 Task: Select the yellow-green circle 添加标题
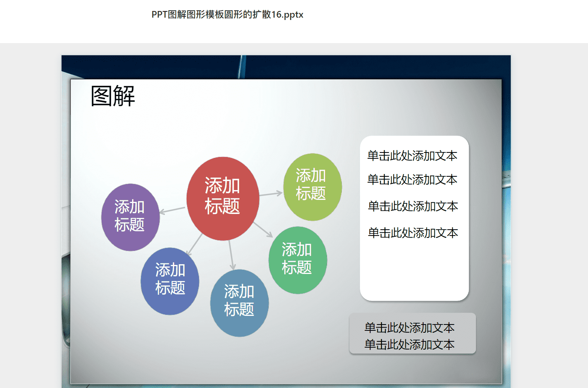tap(312, 187)
